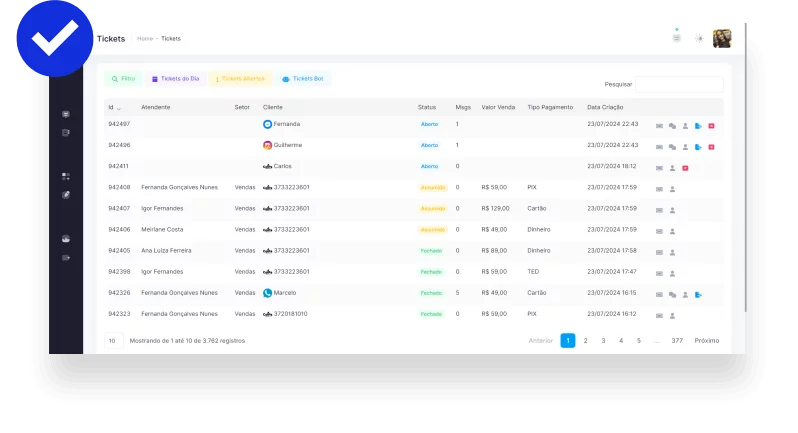Click the Valor Venda column header
This screenshot has height=433, width=798.
pos(498,107)
